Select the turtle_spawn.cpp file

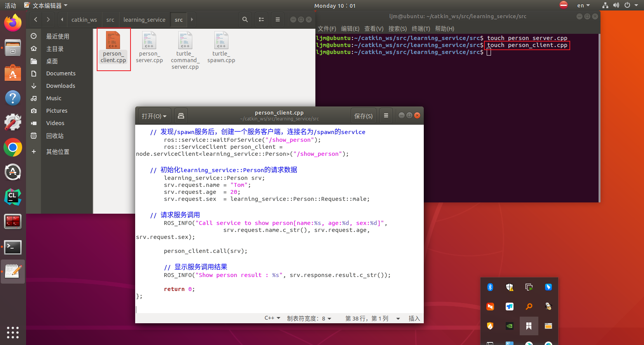pos(221,47)
